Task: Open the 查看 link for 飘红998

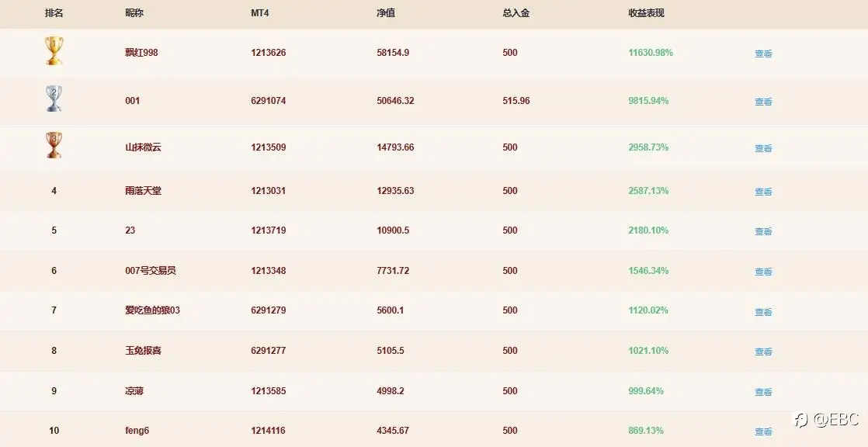Action: (x=763, y=54)
